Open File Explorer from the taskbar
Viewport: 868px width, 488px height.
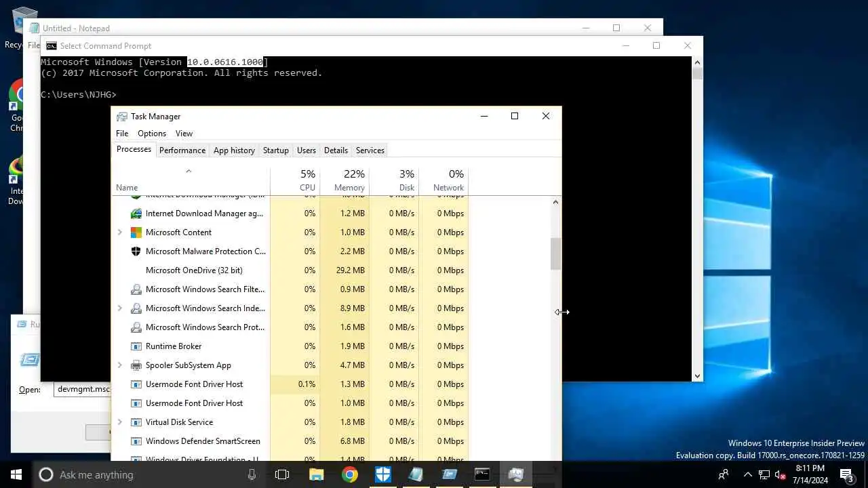[317, 474]
